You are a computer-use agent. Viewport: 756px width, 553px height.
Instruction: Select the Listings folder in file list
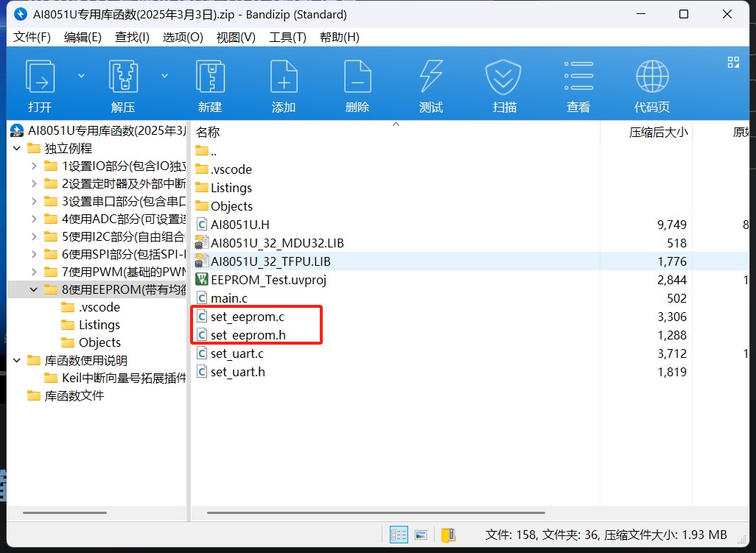(x=223, y=188)
